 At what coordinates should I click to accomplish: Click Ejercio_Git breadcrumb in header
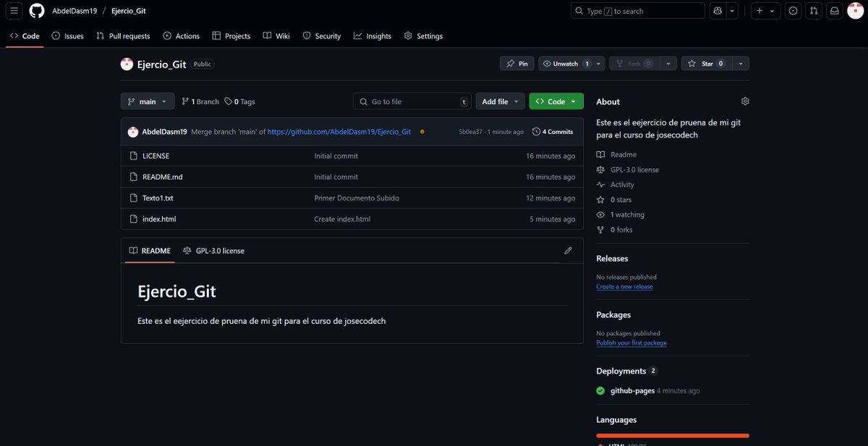[129, 11]
